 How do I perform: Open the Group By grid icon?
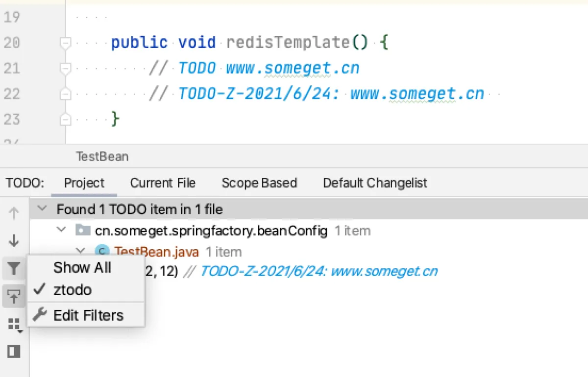tap(15, 324)
